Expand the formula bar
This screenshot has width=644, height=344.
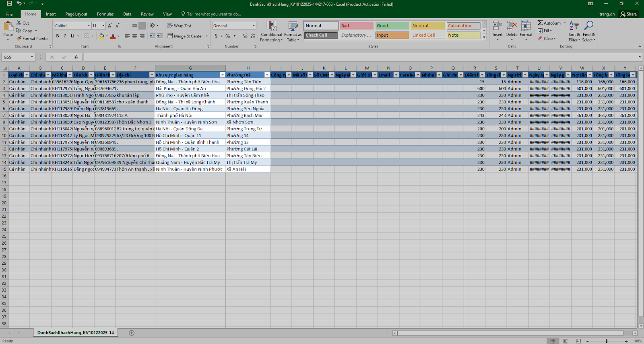pyautogui.click(x=640, y=57)
